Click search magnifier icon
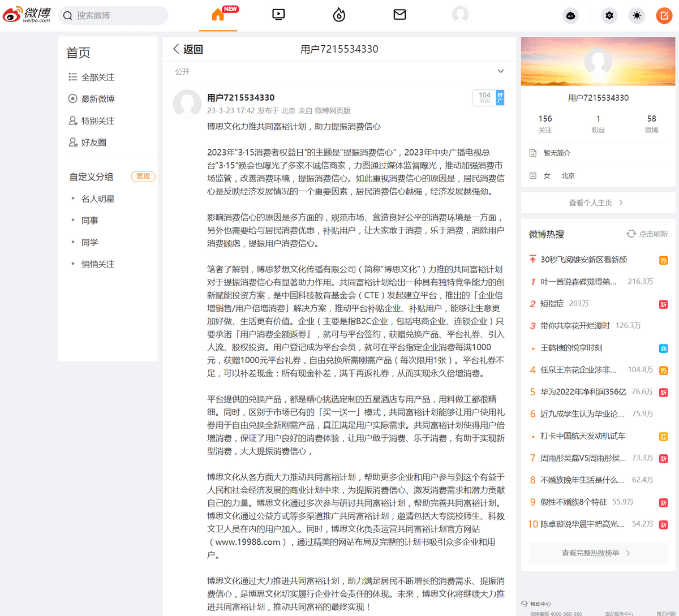 click(x=68, y=16)
